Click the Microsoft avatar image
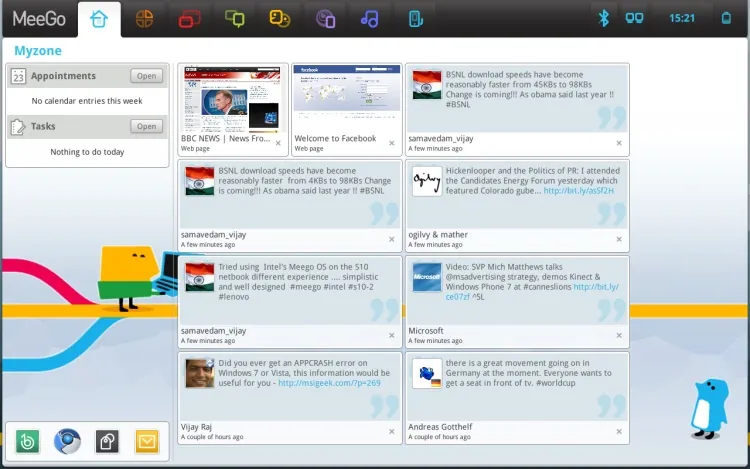750x469 pixels. pyautogui.click(x=427, y=277)
